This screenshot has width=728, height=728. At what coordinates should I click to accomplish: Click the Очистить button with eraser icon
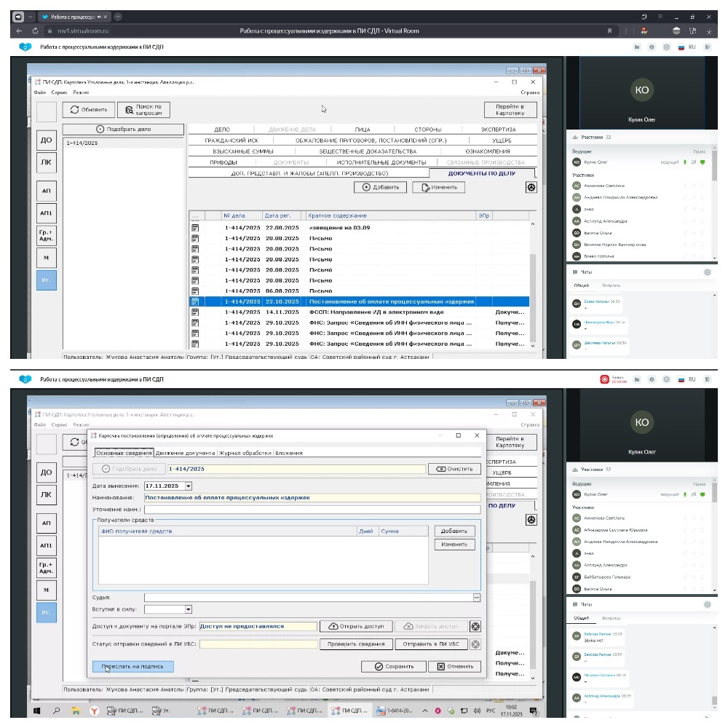point(454,469)
